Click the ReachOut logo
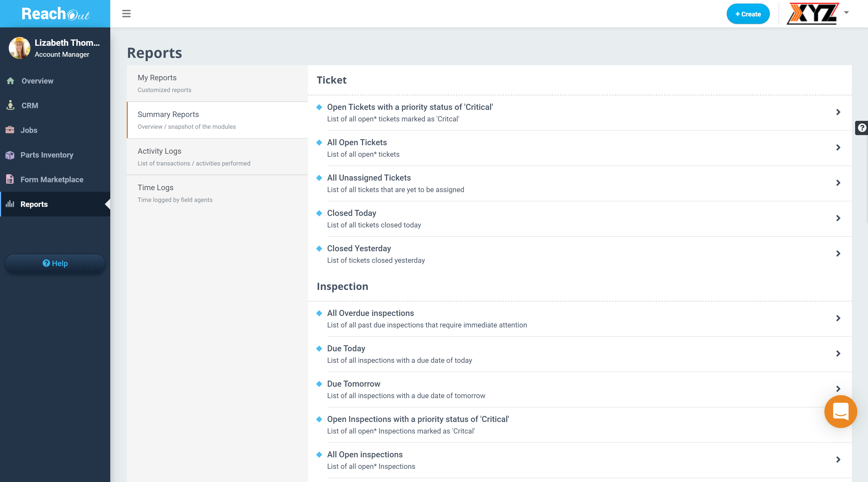 [x=55, y=14]
